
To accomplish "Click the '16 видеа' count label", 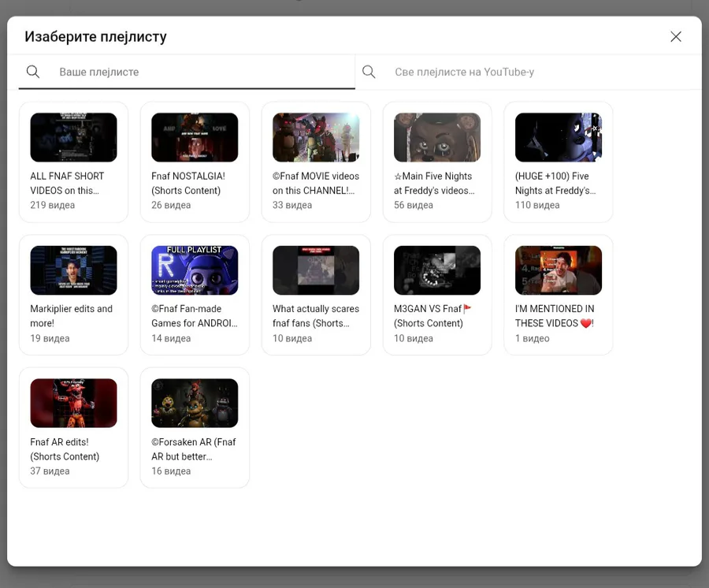I will click(171, 471).
